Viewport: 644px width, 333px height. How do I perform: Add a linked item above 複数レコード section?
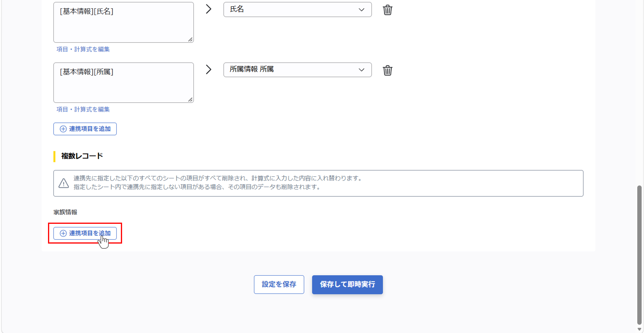85,129
